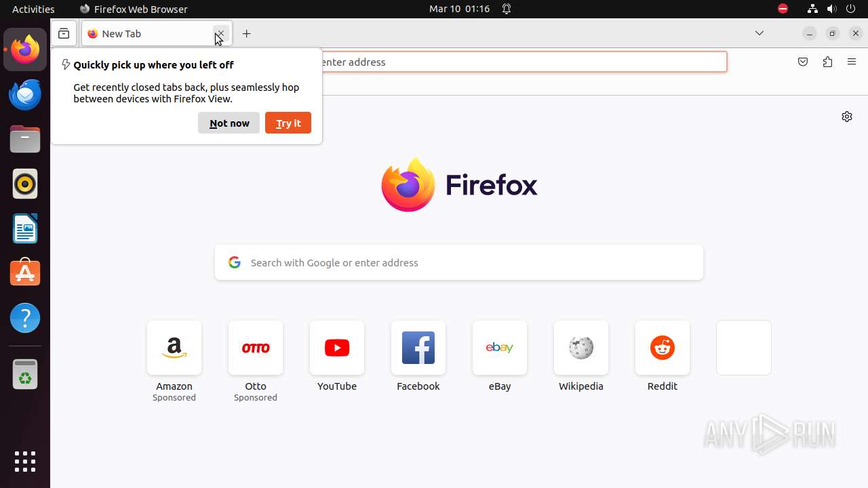Viewport: 868px width, 488px height.
Task: Open Save to Pocket icon
Action: [803, 62]
